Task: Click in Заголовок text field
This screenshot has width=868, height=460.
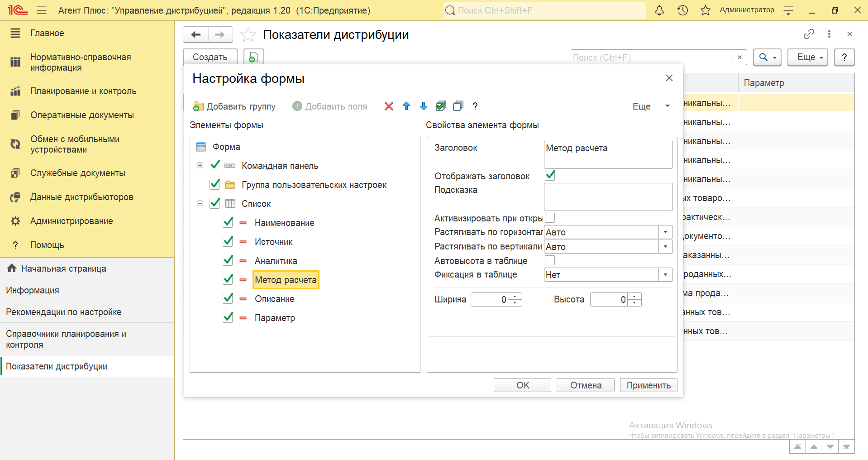Action: (608, 154)
